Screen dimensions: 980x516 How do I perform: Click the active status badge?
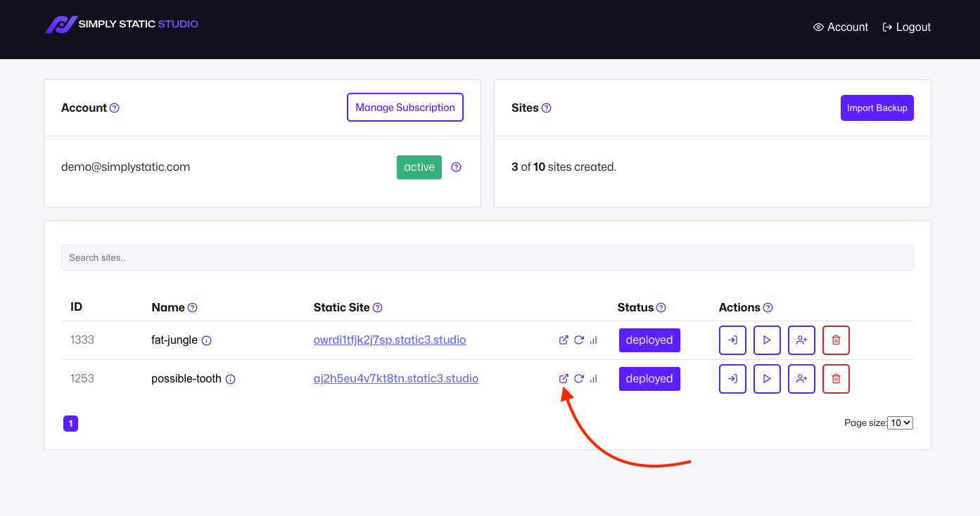(x=419, y=167)
